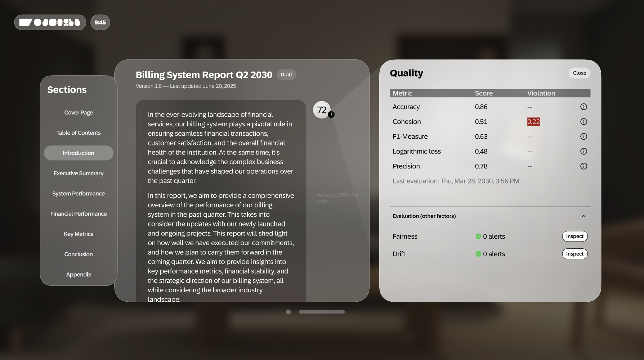Click the window drag bar below the panels

322,312
